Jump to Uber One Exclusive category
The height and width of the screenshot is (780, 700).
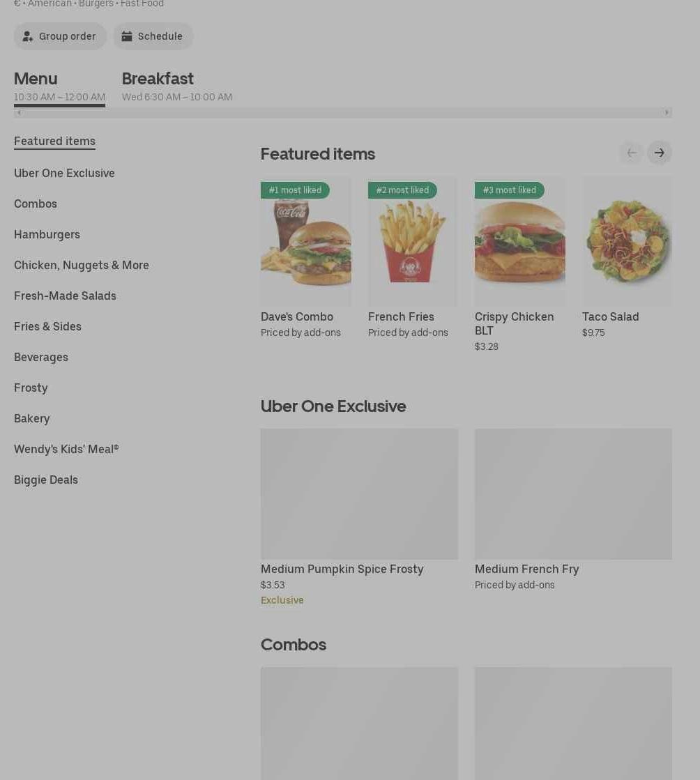[x=64, y=173]
